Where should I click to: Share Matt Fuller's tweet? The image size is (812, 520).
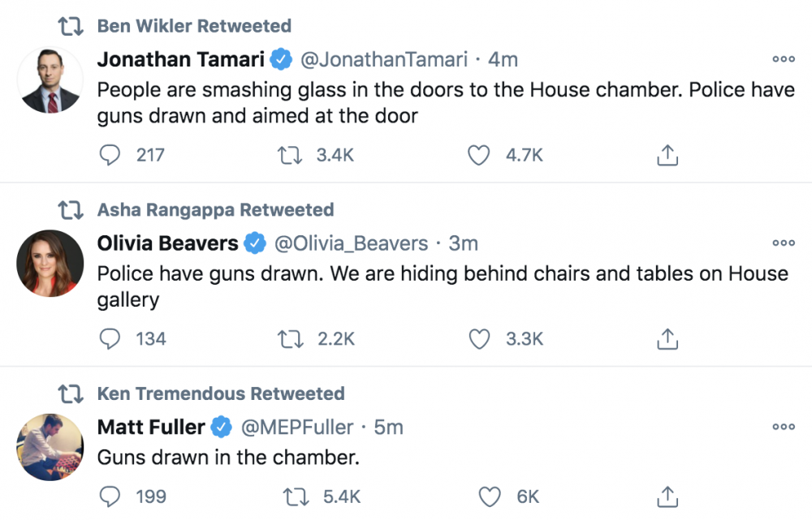pyautogui.click(x=667, y=496)
